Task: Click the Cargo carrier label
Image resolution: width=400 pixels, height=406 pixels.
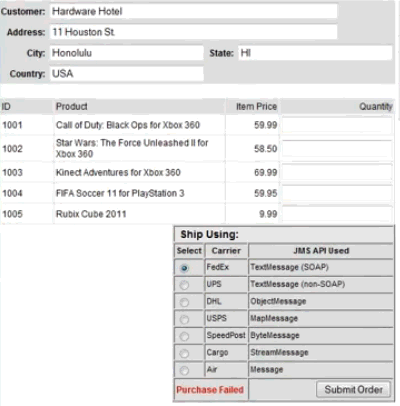Action: point(217,353)
